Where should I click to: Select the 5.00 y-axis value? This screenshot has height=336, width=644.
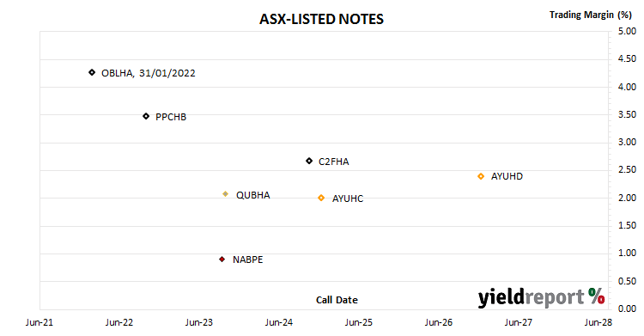coord(627,31)
